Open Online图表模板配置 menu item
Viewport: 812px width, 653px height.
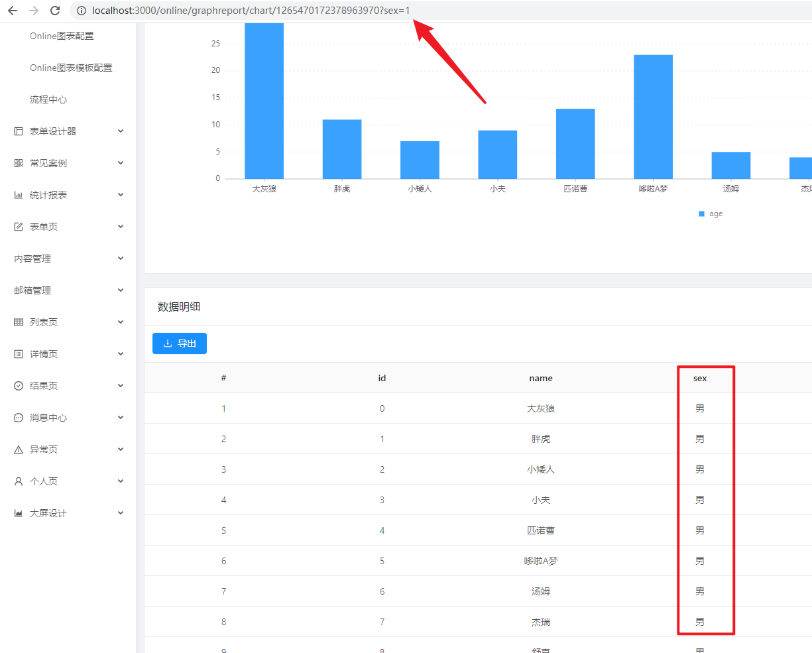click(x=71, y=68)
